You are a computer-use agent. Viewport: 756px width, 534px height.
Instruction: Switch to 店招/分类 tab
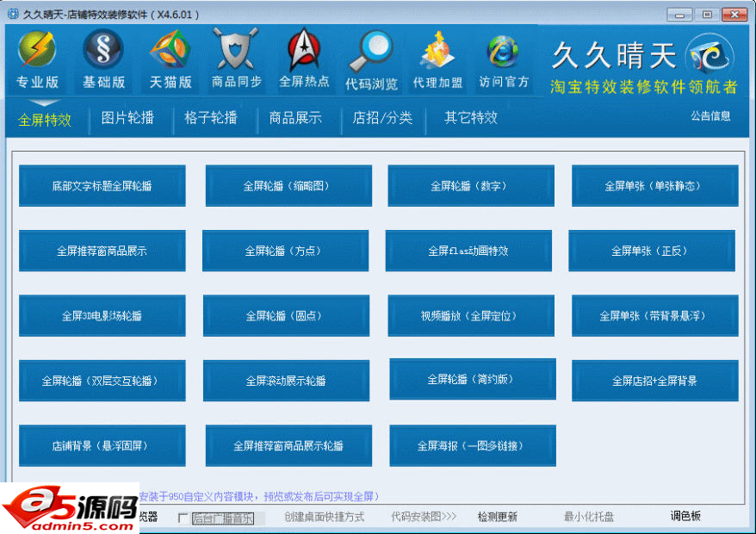382,117
